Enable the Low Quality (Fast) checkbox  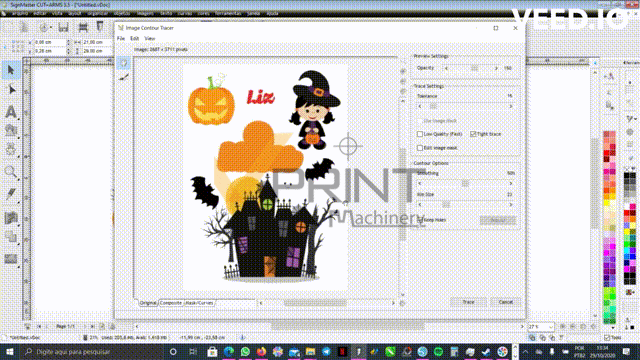[x=420, y=134]
